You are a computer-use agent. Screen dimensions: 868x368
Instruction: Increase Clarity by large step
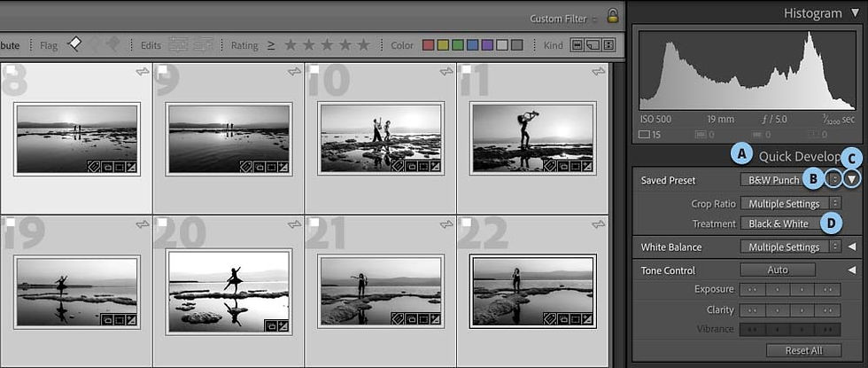(x=828, y=309)
